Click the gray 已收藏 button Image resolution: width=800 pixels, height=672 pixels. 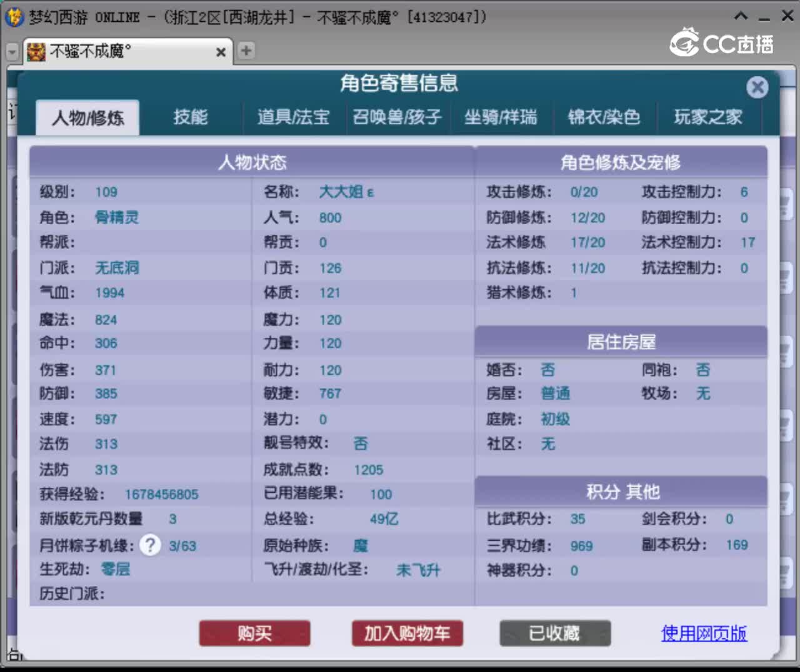click(554, 633)
